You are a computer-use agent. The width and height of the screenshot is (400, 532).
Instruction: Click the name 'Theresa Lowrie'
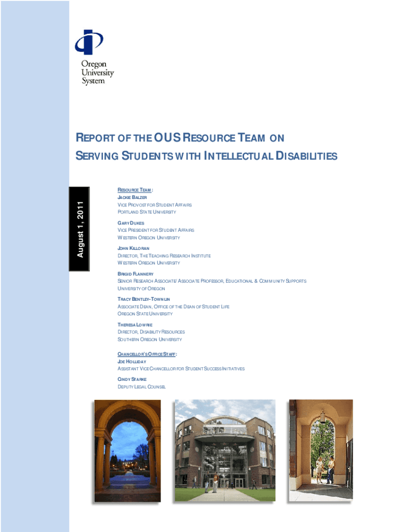pos(135,325)
